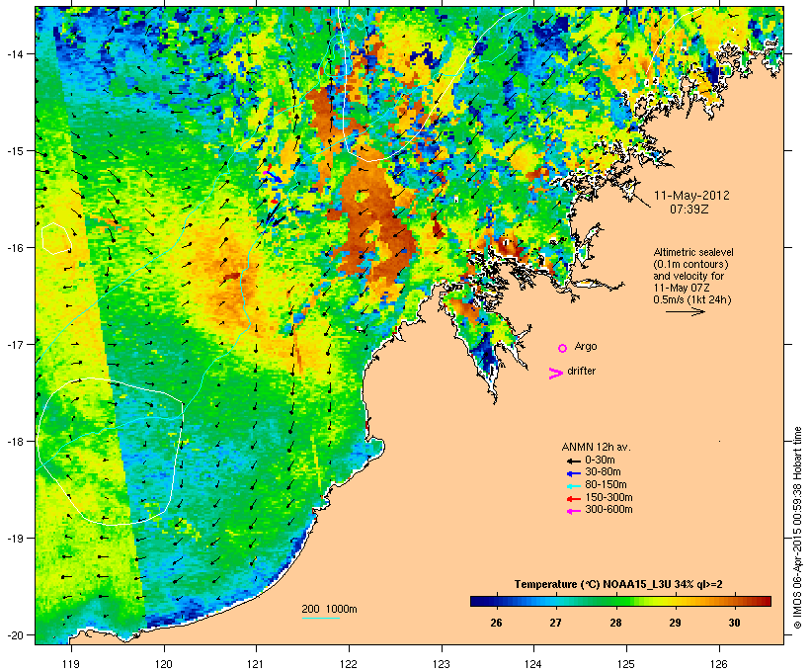Click the time label 07:39Z
810x672 pixels.
689,210
